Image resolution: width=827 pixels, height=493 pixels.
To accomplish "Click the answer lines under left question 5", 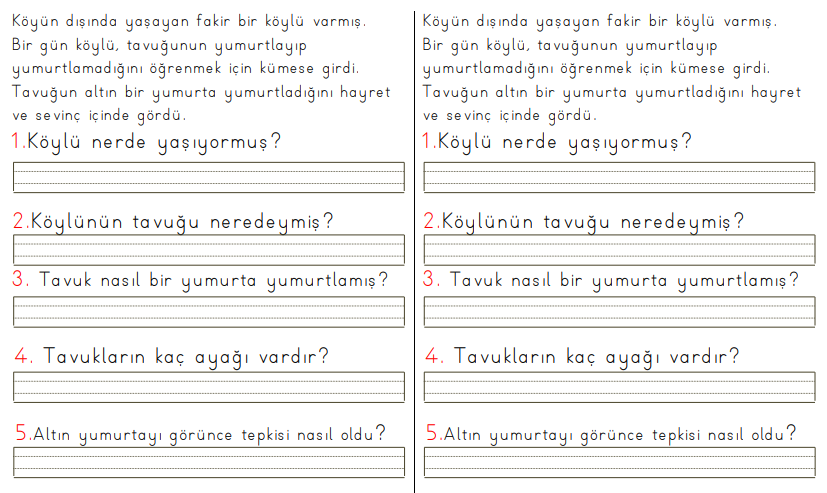I will [x=208, y=461].
